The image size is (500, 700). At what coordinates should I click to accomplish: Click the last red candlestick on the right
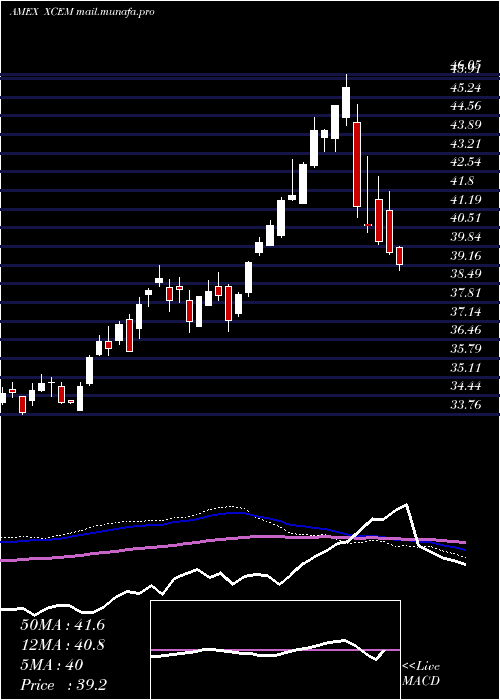click(x=400, y=256)
